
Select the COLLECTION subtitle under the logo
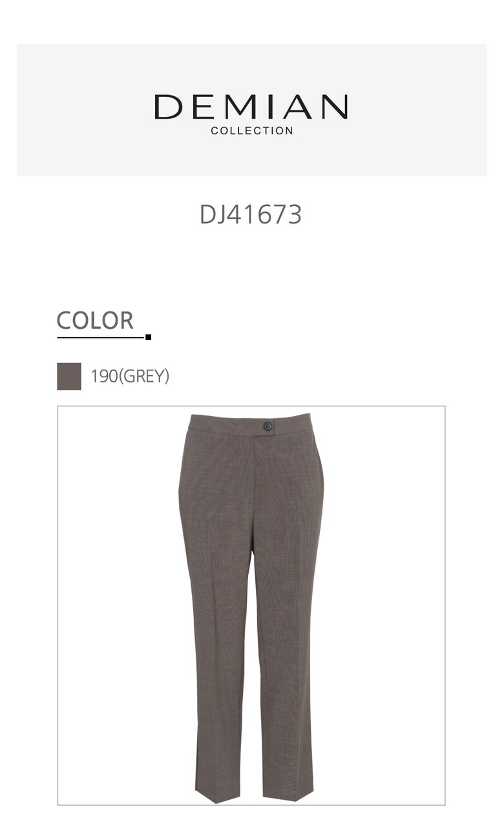[x=252, y=131]
